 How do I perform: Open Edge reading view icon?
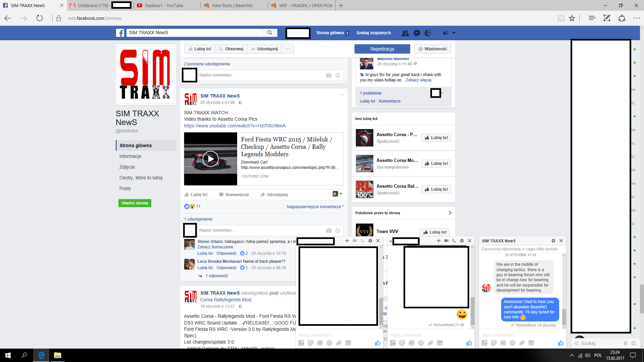561,18
